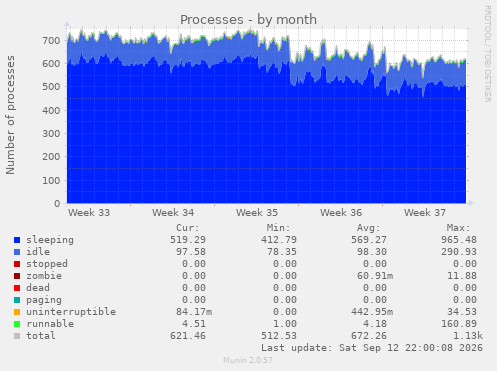
Task: Click the sleeping current value 519.29
Action: pos(188,240)
